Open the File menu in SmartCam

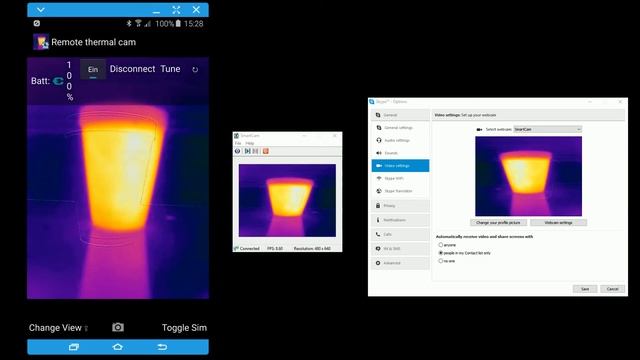pyautogui.click(x=238, y=143)
